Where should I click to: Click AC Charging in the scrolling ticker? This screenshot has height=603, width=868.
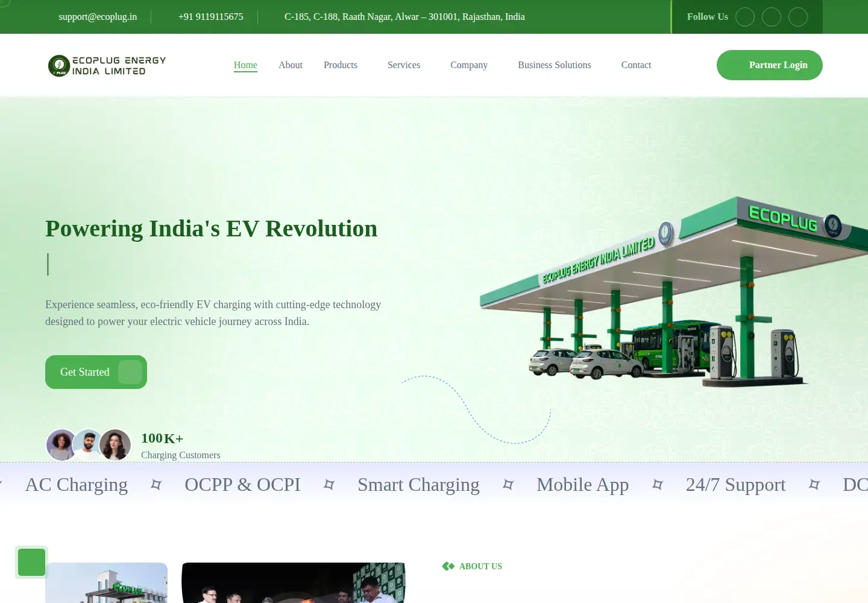77,485
